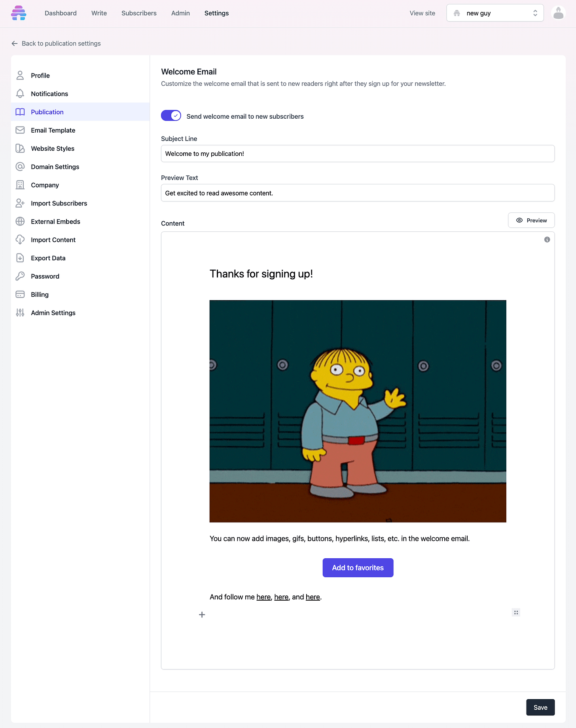Click the Preview Text input field

click(358, 193)
